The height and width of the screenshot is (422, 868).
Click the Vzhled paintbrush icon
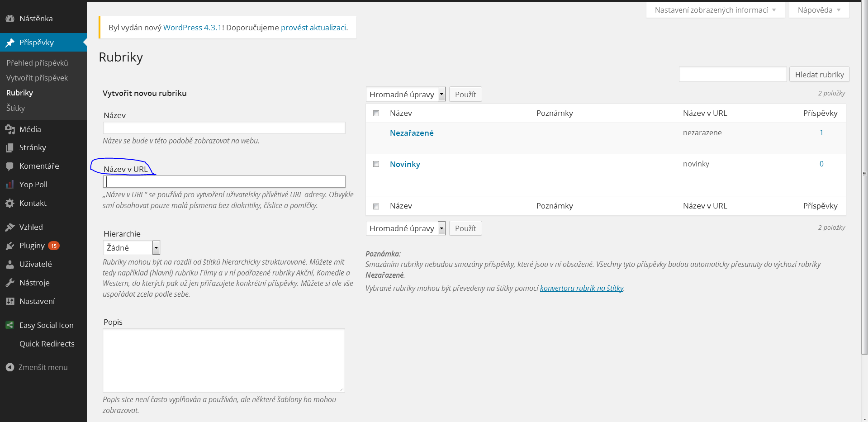coord(10,227)
